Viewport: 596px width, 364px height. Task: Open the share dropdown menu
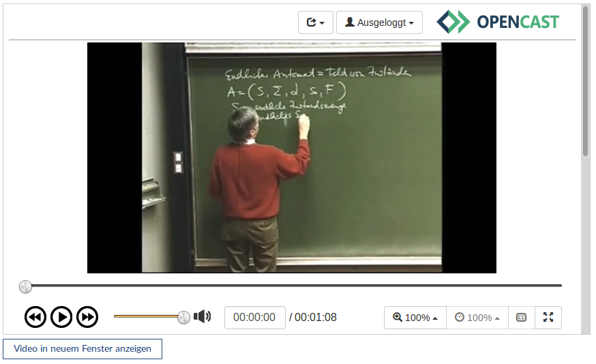click(315, 22)
